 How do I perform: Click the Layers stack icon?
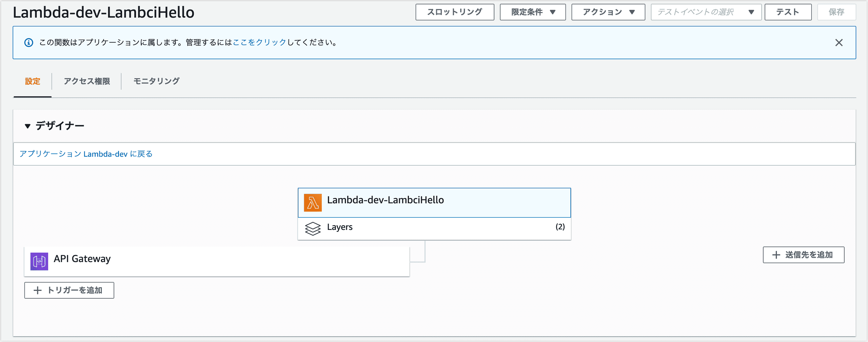click(x=312, y=229)
